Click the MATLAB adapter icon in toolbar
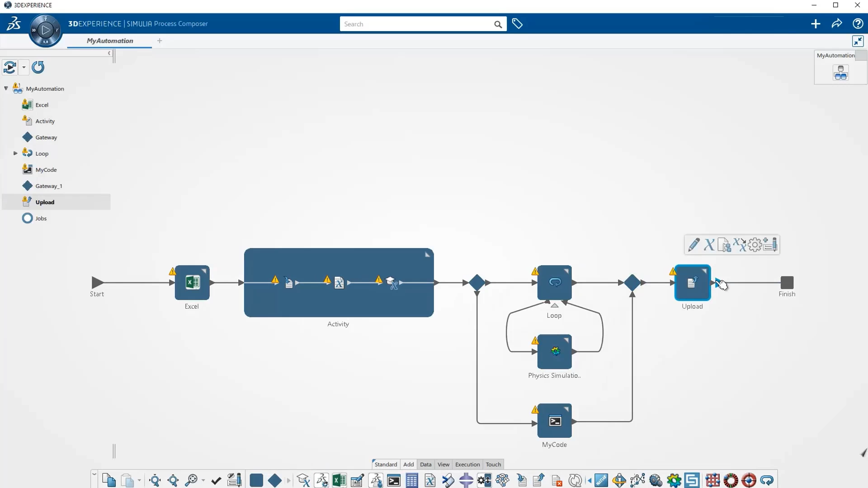The height and width of the screenshot is (488, 868). coord(601,480)
